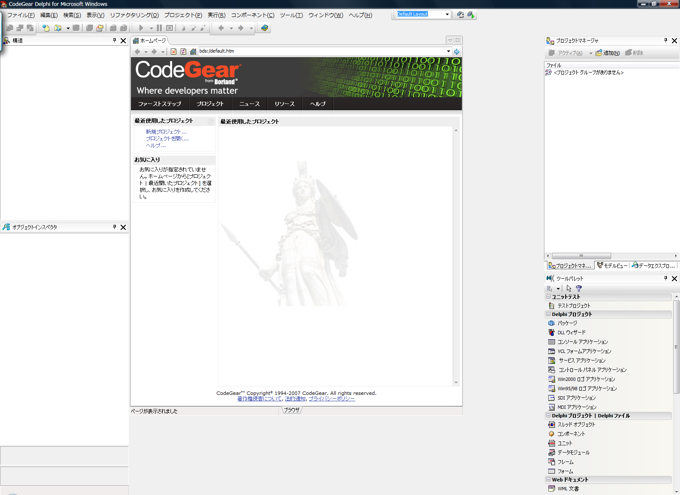Viewport: 680px width, 495px height.
Task: Open the コンポーネント(C) menu
Action: pyautogui.click(x=252, y=15)
